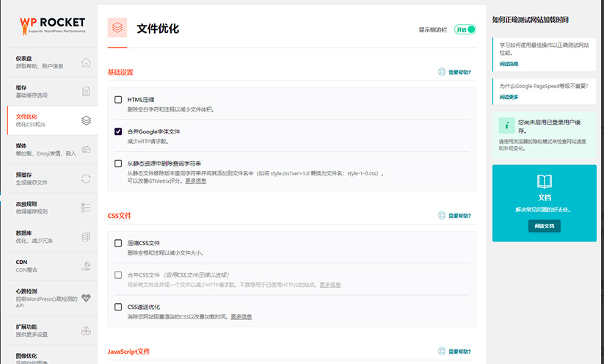The height and width of the screenshot is (364, 604).
Task: Click the 媒体 image icon in sidebar
Action: [86, 150]
